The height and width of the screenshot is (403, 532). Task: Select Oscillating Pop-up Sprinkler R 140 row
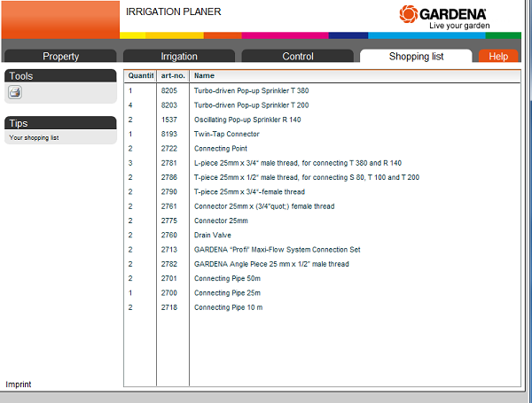[x=322, y=120]
